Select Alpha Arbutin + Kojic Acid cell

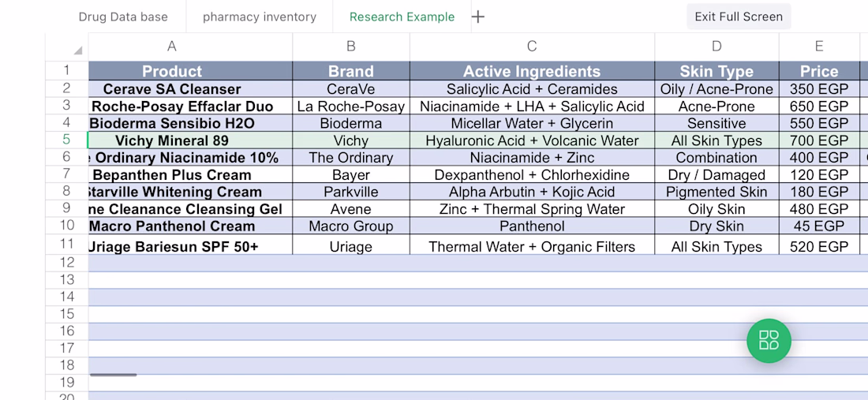click(x=532, y=192)
